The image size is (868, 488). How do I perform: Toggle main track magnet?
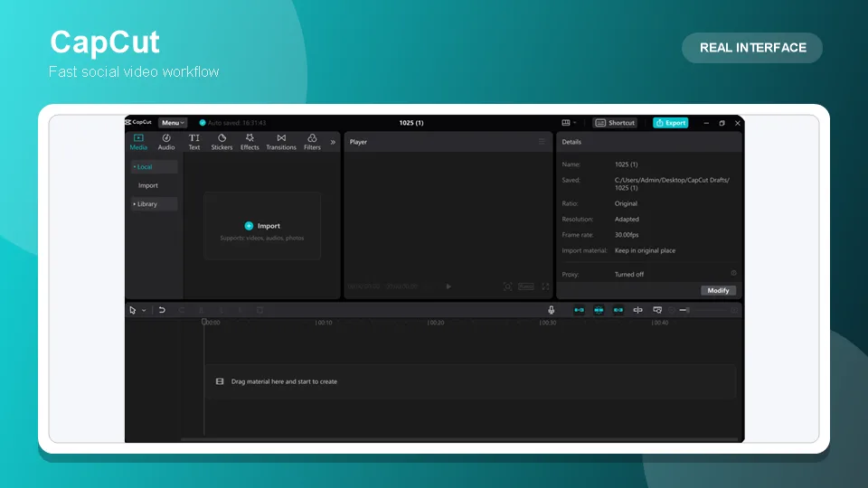(x=579, y=310)
